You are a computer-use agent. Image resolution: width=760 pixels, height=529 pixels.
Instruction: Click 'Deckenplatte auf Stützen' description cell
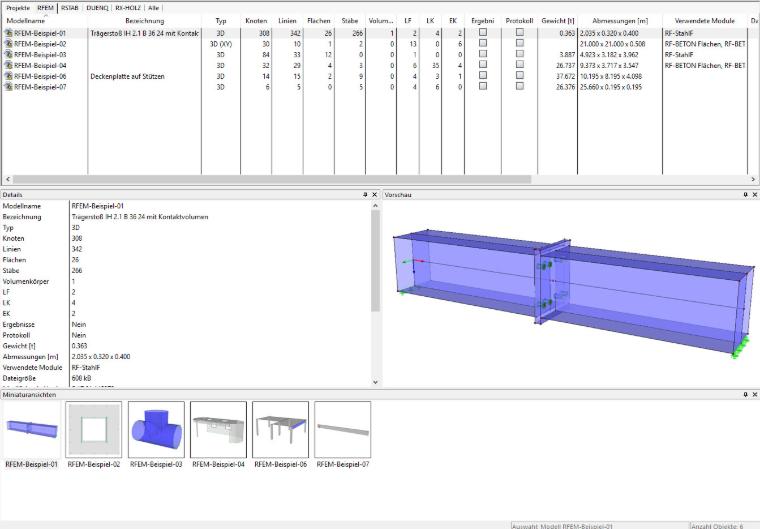(127, 76)
